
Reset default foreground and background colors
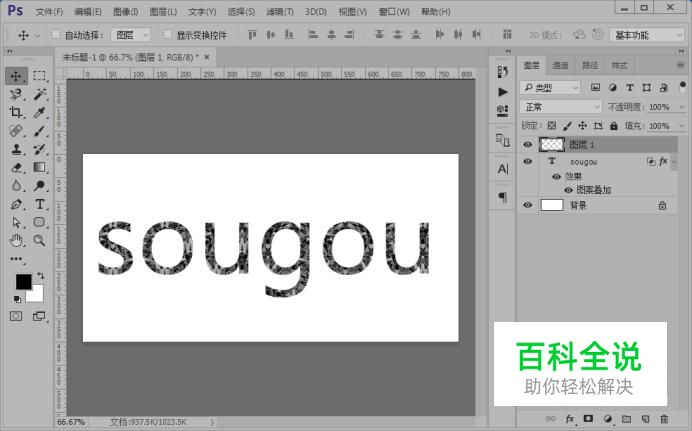17,300
